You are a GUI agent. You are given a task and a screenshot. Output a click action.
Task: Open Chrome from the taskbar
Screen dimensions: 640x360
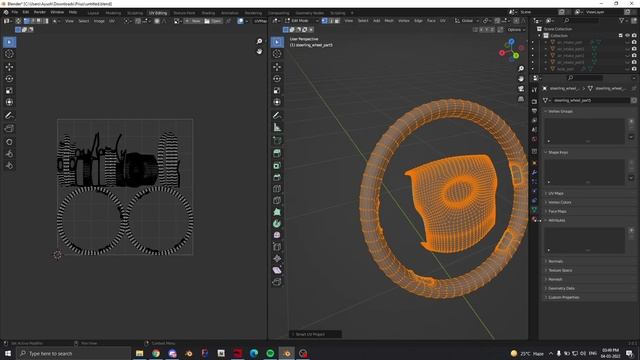coord(156,353)
